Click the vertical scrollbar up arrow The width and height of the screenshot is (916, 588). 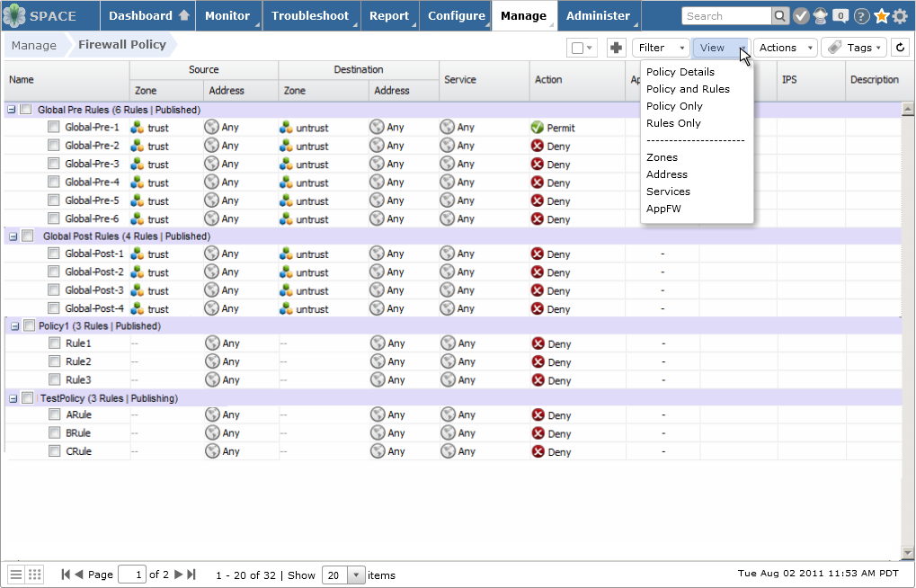coord(907,109)
